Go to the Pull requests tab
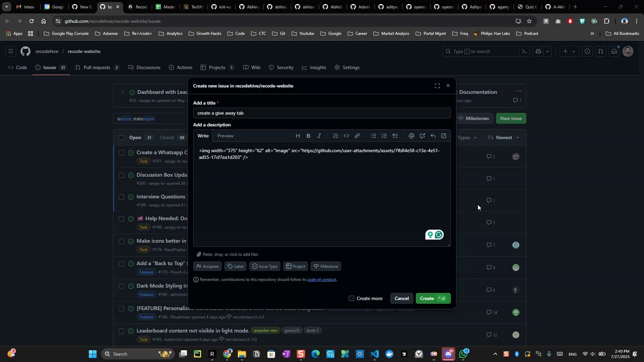The height and width of the screenshot is (362, 644). (97, 67)
